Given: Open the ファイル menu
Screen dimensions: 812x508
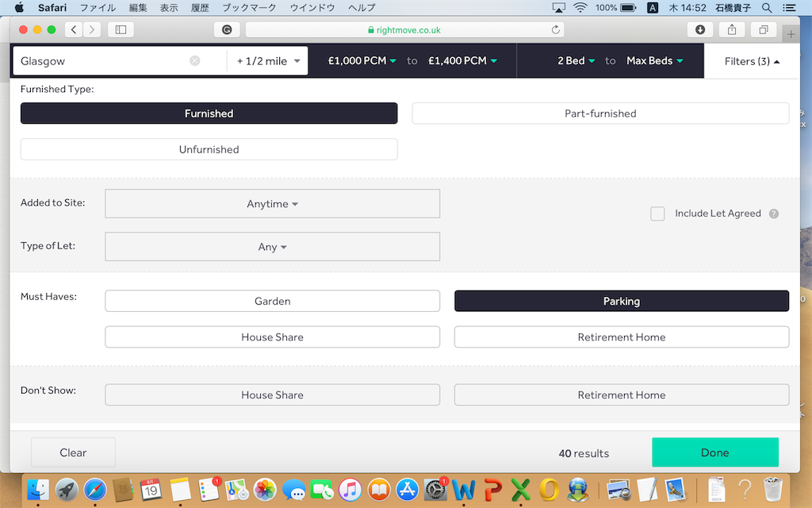Looking at the screenshot, I should click(x=98, y=8).
